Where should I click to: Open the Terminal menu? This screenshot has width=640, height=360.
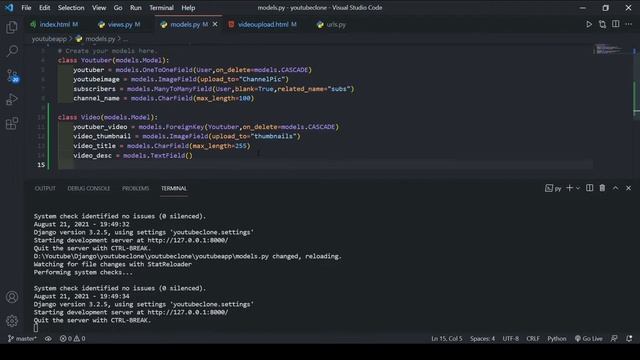161,8
